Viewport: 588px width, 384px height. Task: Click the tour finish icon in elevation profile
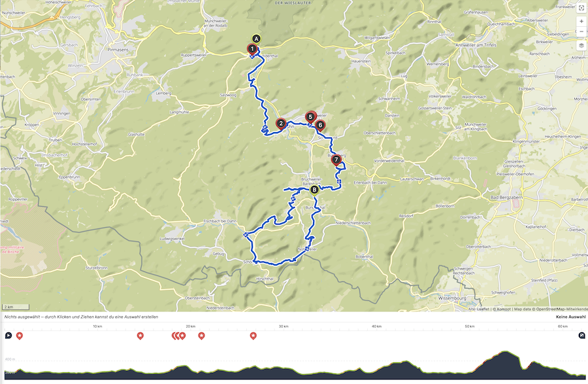point(581,336)
